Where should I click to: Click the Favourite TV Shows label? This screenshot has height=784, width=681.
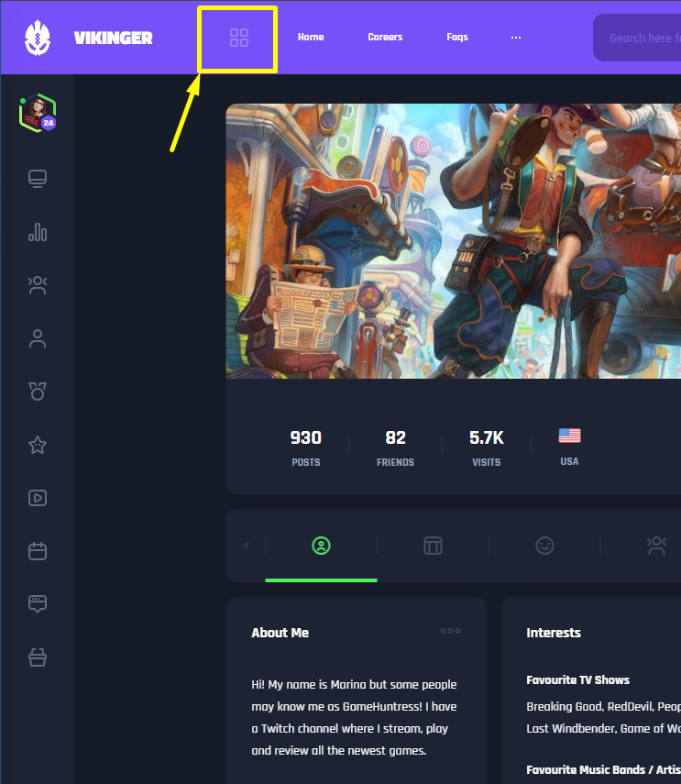577,680
